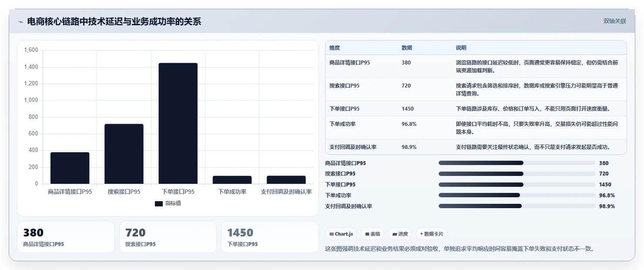Select the 进度 tag button

(x=400, y=234)
